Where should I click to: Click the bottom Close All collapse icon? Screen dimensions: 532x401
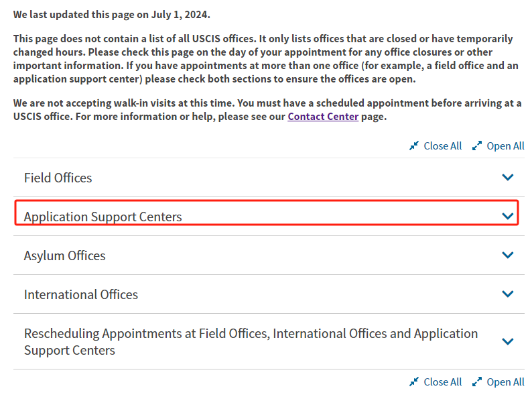[x=414, y=382]
